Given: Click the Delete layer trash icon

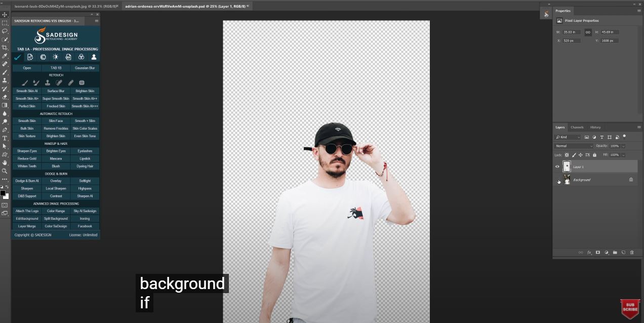Looking at the screenshot, I should pyautogui.click(x=632, y=252).
